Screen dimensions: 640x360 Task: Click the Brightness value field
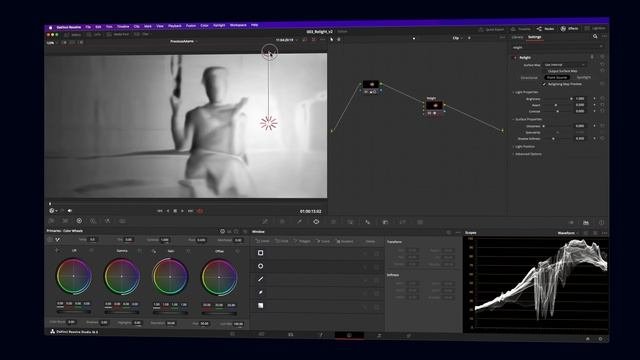[x=580, y=99]
